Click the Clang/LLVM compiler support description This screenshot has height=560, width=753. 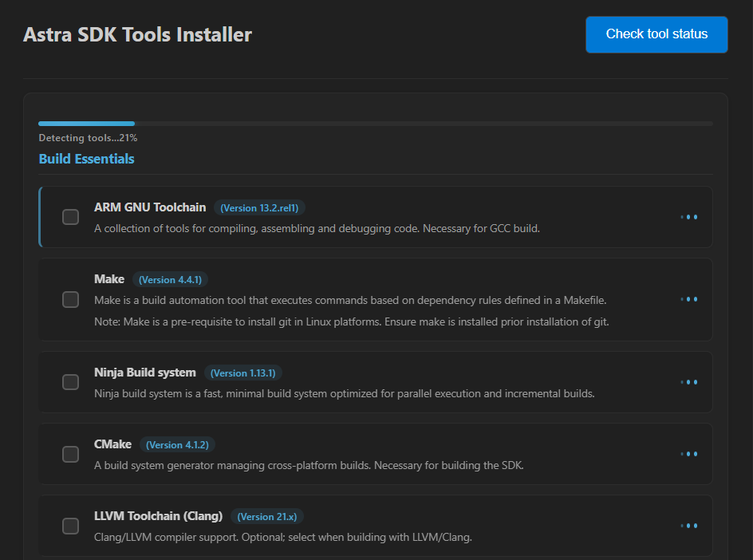283,538
